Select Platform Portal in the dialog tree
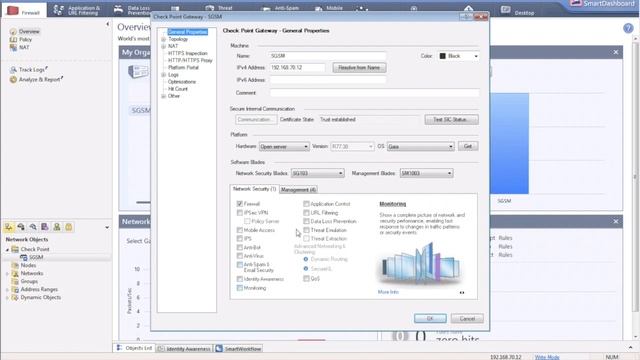 click(x=183, y=68)
